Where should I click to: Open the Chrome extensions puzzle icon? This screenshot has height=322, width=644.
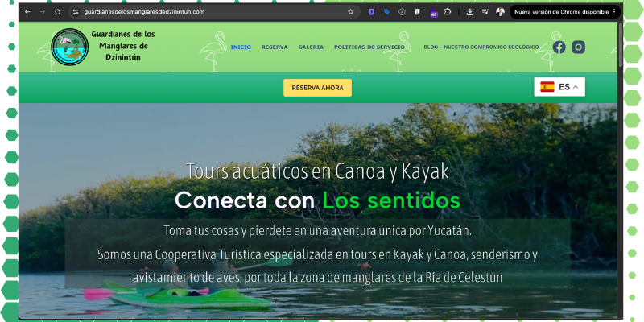448,12
